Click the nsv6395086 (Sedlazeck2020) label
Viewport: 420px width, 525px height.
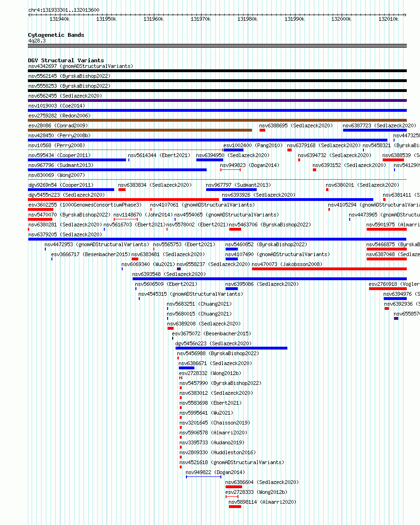262,284
